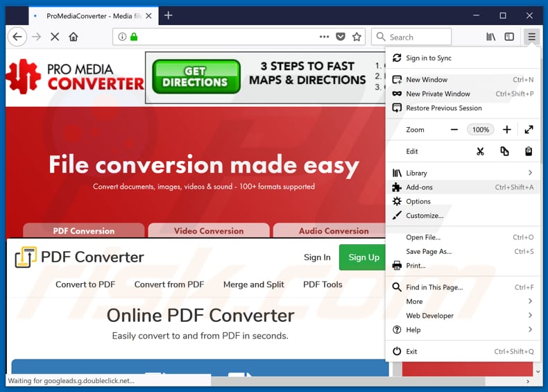Click the PDF Converter logo icon

26,257
